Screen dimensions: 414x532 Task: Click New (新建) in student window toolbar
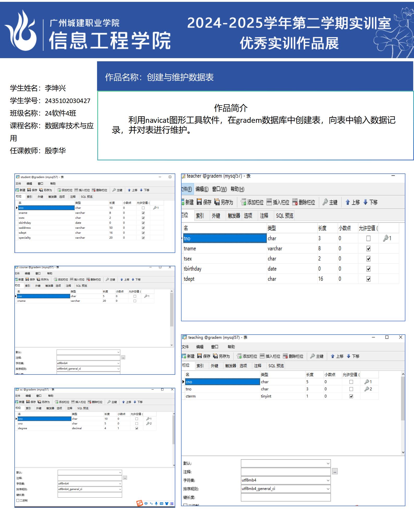pos(20,190)
